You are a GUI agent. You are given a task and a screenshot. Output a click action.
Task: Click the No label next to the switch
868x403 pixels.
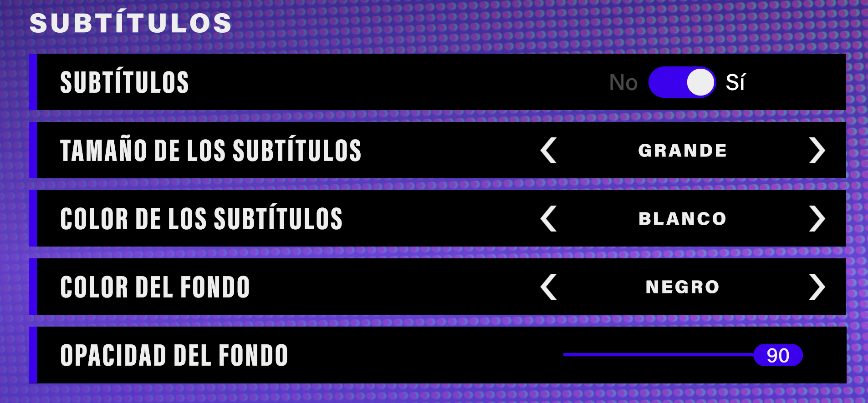pos(623,83)
